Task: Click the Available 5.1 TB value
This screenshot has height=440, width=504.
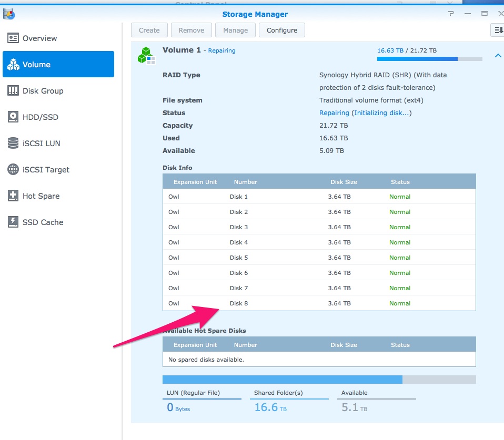Action: [x=354, y=407]
